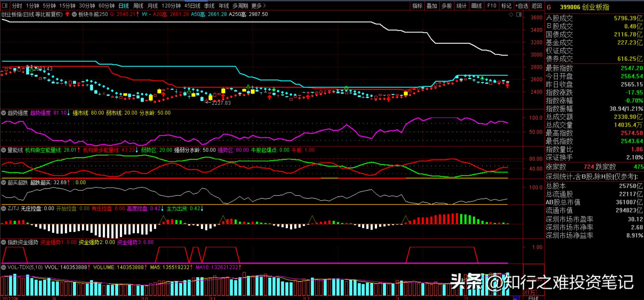This screenshot has width=644, height=300.
Task: Click the red up arrow beside 创业板指 title
Action: point(68,14)
